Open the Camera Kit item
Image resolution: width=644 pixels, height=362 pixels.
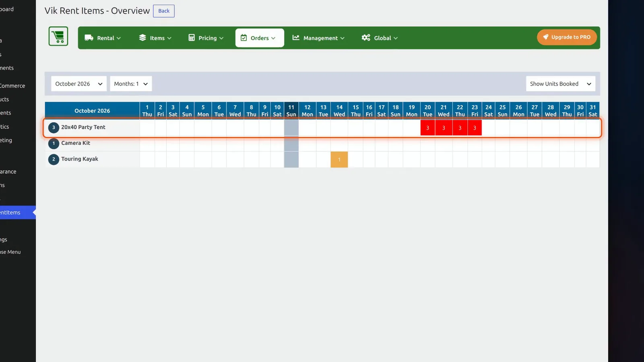76,143
